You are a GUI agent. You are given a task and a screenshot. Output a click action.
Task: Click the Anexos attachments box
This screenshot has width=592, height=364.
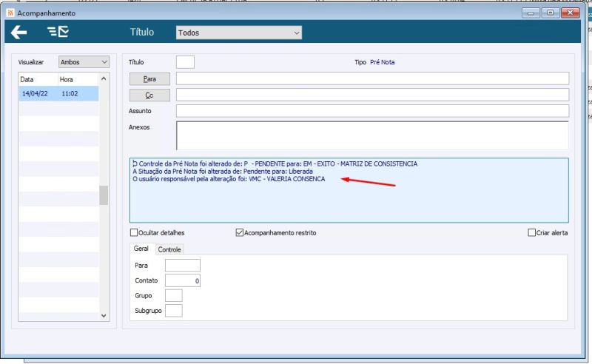372,135
